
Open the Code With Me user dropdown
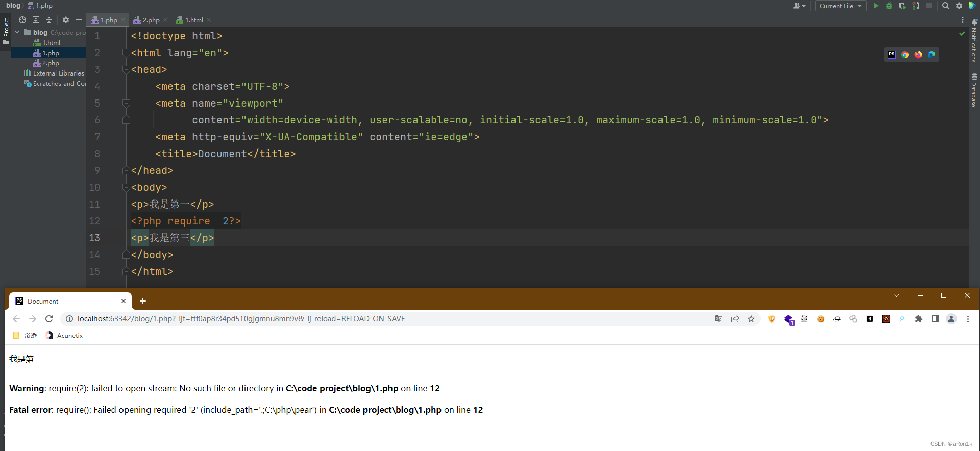tap(799, 6)
